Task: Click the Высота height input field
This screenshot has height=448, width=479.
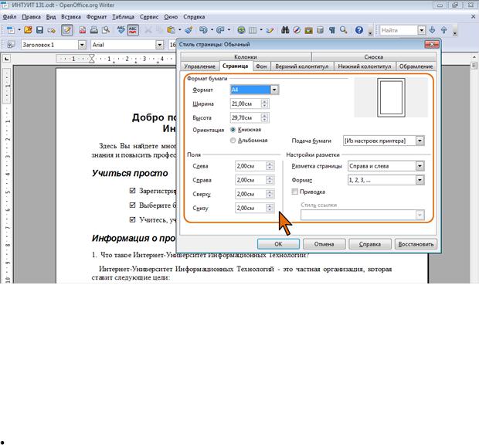Action: (246, 117)
